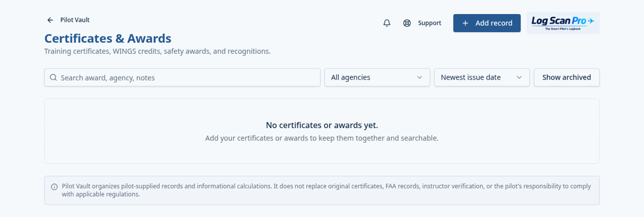Open the Newest issue date sort dropdown

(482, 77)
